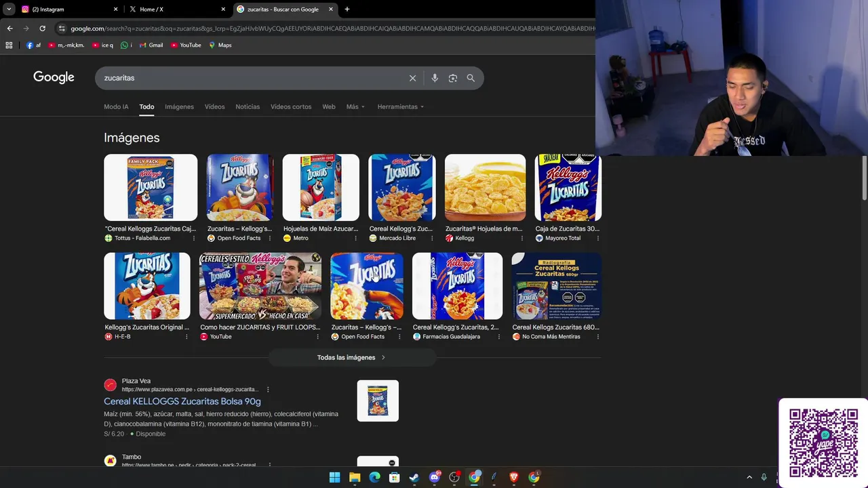Open the YouTube bookmark
The image size is (868, 488).
coord(186,45)
